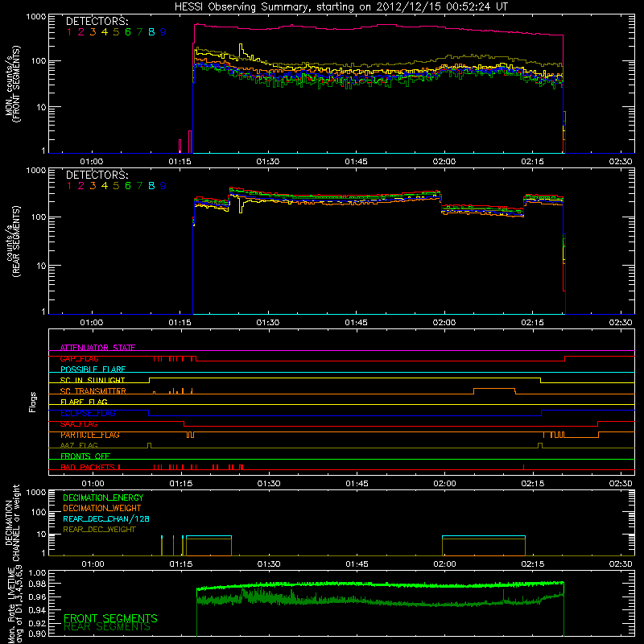Viewport: 644px width, 644px height.
Task: Click 01:30 tick label under front segments panel
Action: coord(268,162)
